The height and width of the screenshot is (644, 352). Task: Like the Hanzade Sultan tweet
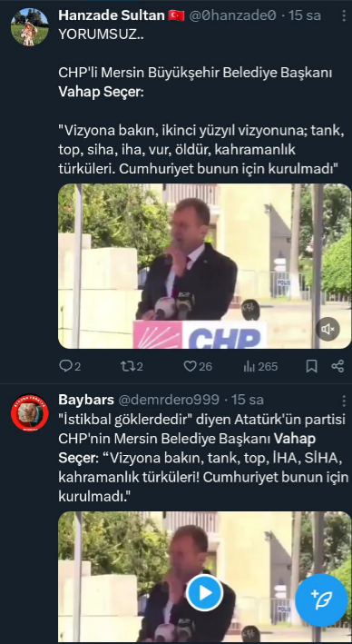coord(198,366)
